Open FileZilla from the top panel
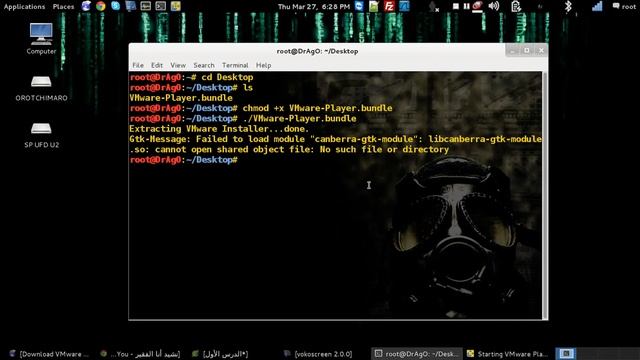640x360 pixels. [x=389, y=6]
